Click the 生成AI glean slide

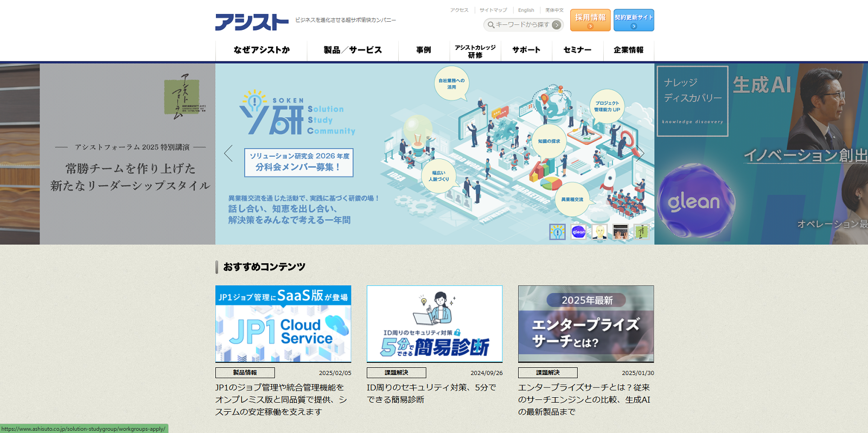tap(761, 154)
